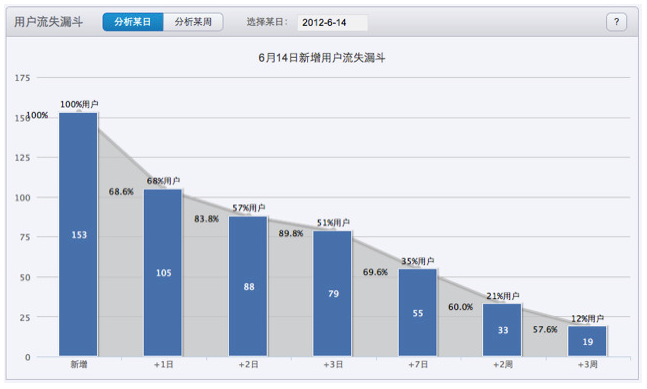Click the 51%用户 label
The height and width of the screenshot is (389, 647).
point(333,223)
